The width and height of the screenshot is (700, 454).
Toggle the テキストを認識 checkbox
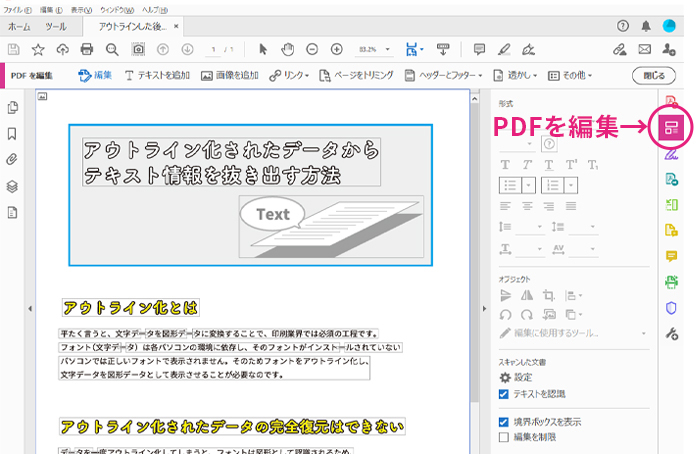(504, 394)
